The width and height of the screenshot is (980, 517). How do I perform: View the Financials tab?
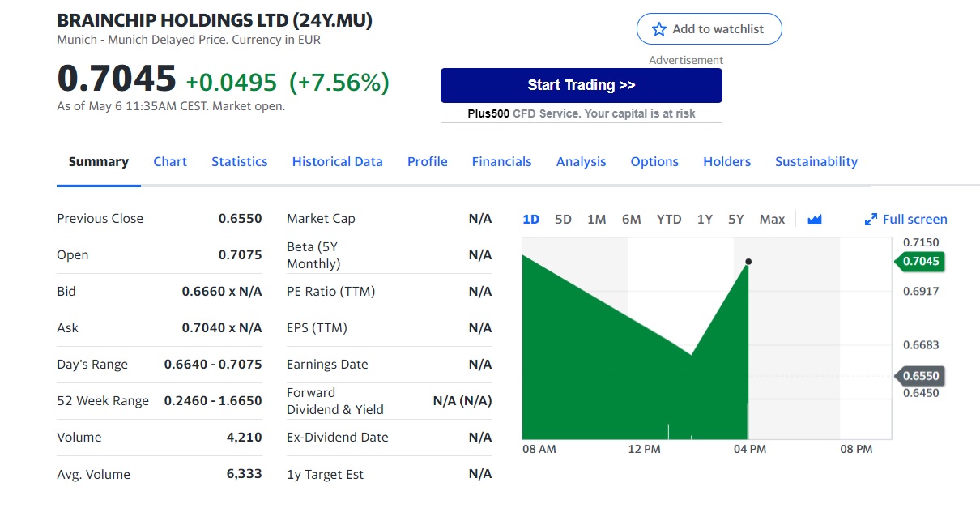coord(501,162)
